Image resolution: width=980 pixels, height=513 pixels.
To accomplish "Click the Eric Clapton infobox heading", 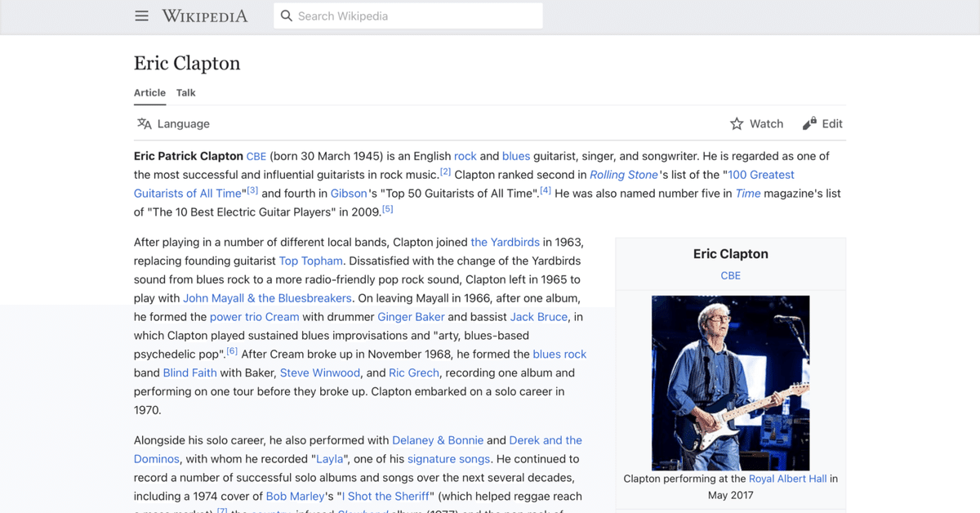I will [731, 254].
